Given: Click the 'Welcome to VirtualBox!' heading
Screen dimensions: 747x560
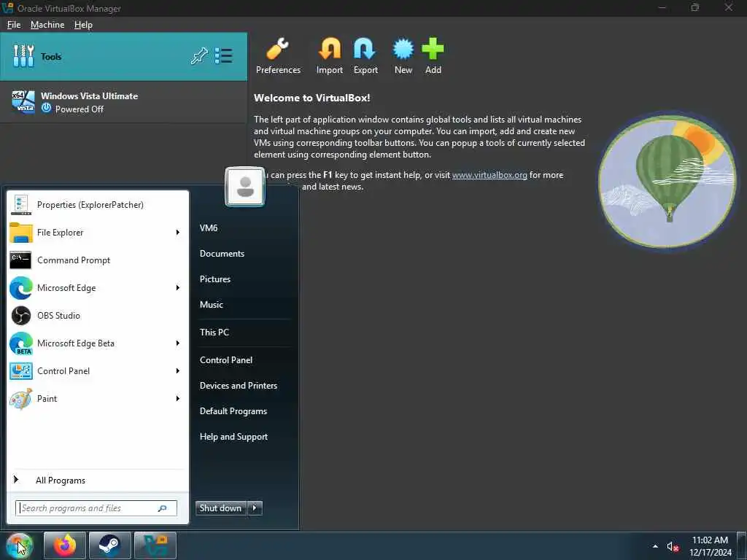Looking at the screenshot, I should (311, 98).
